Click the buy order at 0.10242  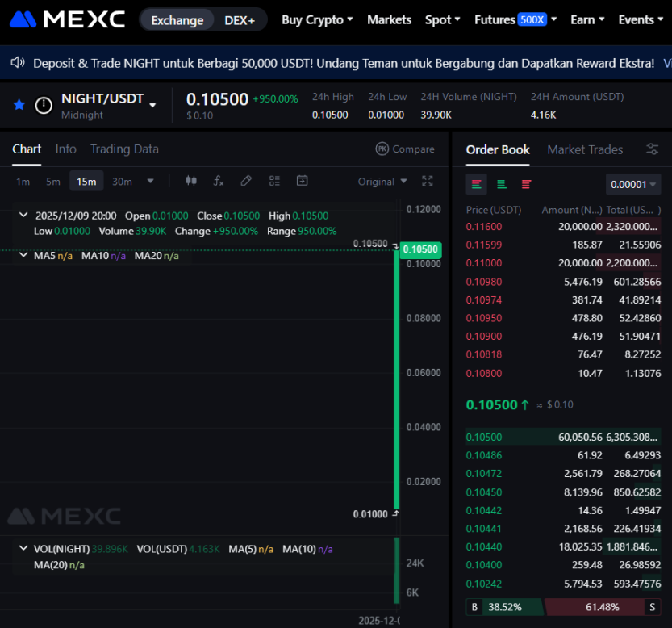(x=563, y=584)
